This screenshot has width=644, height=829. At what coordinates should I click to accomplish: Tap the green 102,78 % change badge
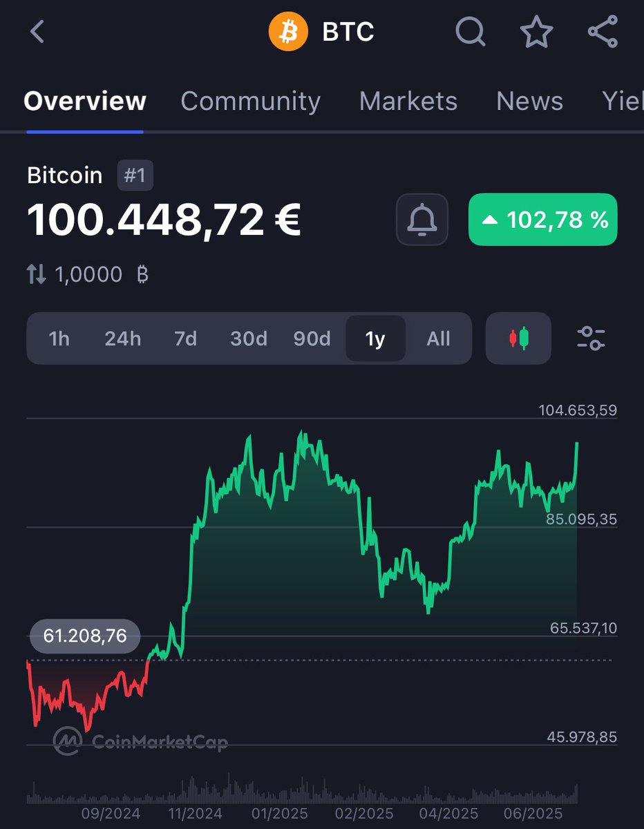point(542,220)
